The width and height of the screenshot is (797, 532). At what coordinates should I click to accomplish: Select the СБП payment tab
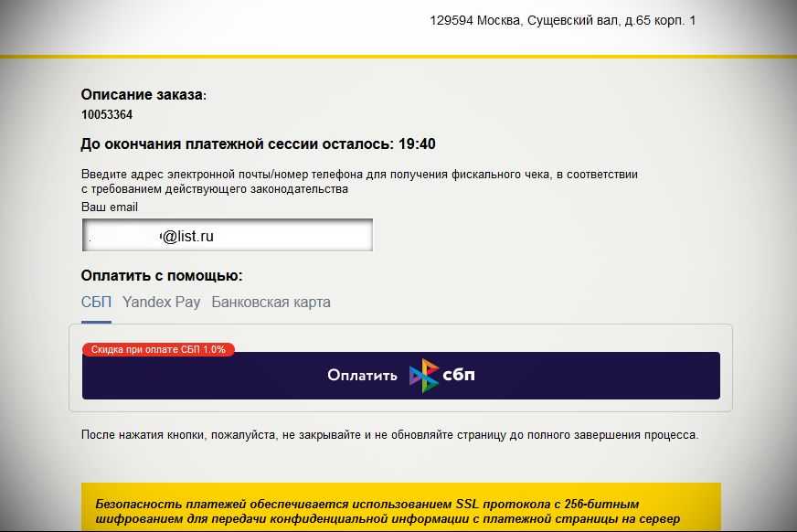(95, 302)
